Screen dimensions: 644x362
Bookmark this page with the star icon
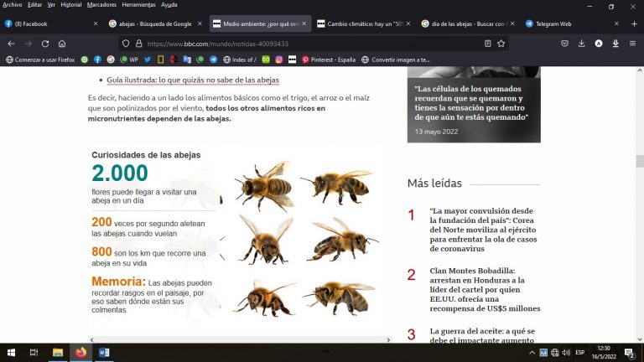pyautogui.click(x=501, y=43)
